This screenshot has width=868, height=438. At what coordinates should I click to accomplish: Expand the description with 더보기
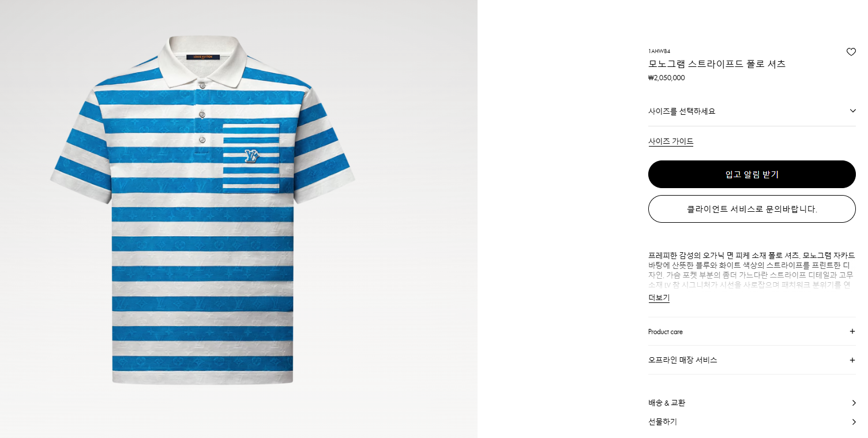(659, 298)
